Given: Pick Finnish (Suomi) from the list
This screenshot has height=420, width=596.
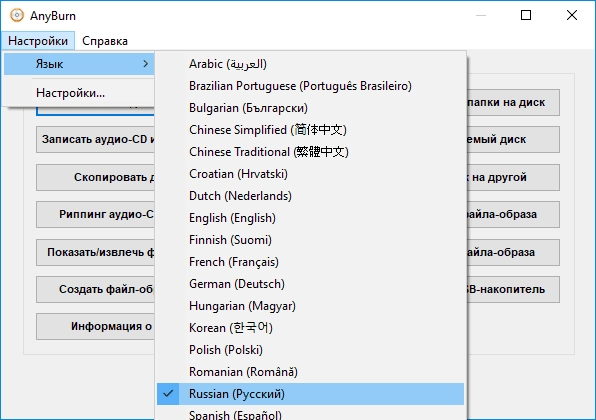Looking at the screenshot, I should [310, 240].
